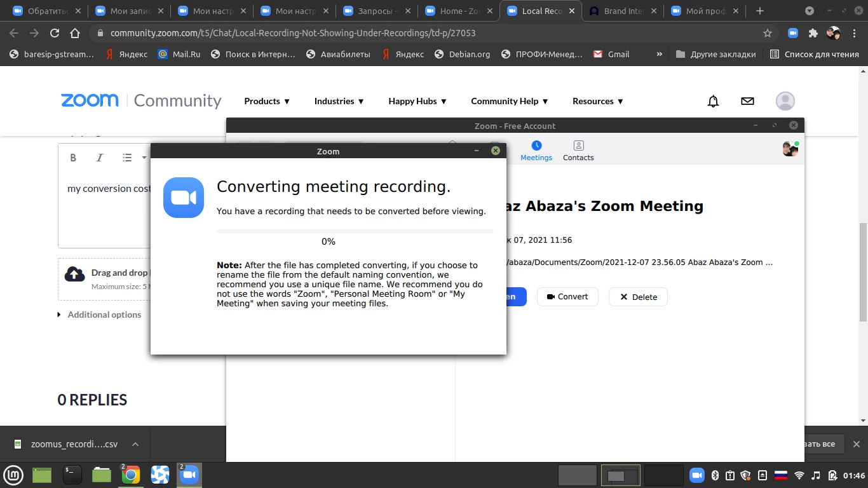Screen dimensions: 868x488
Task: Show desktop icon in the taskbar
Action: click(x=42, y=475)
